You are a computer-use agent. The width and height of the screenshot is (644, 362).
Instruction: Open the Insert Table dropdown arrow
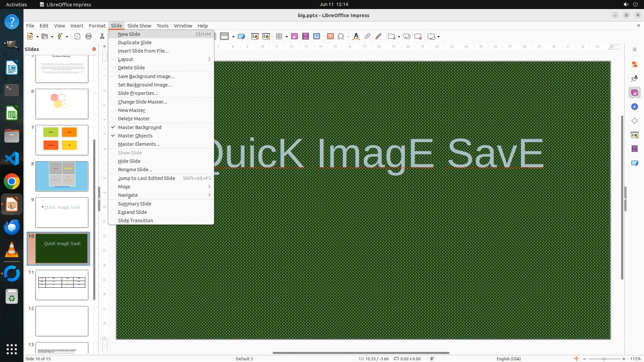point(287,37)
